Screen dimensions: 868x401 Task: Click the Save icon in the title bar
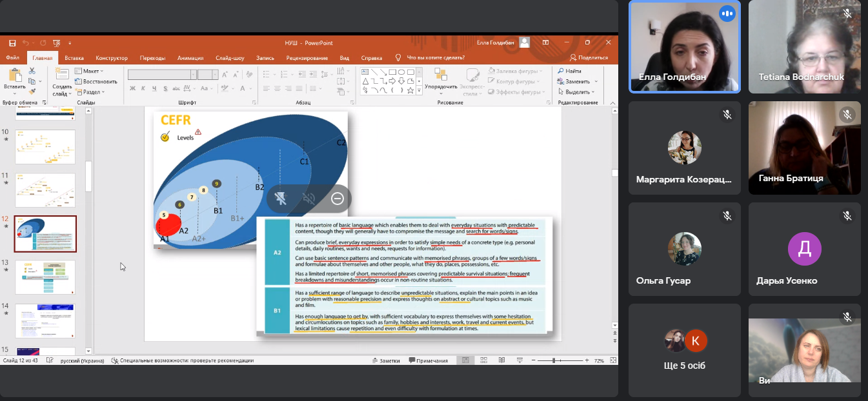click(x=12, y=43)
